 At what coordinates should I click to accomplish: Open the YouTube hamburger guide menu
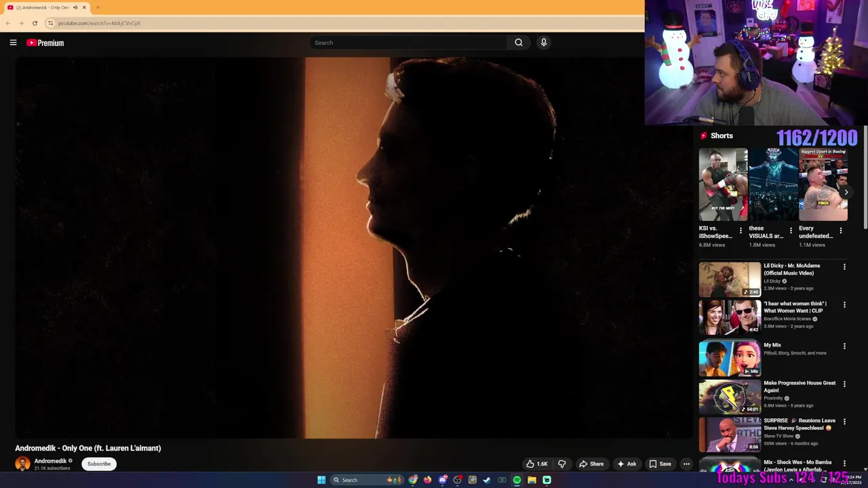click(13, 43)
